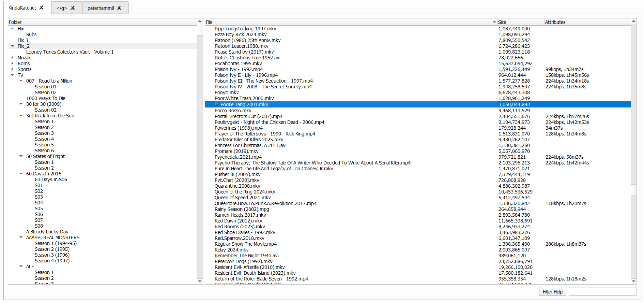Viewport: 644px width, 303px height.
Task: Select file Reservoir Dogs (1992).mkv
Action: (x=244, y=261)
